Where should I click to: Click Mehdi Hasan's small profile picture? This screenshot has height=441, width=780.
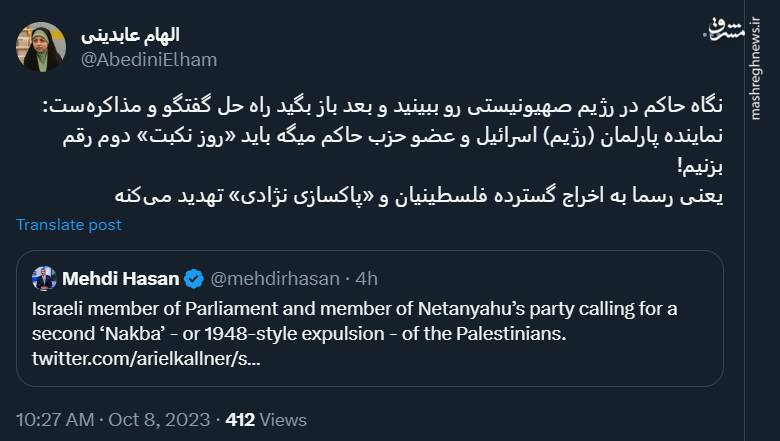click(44, 278)
